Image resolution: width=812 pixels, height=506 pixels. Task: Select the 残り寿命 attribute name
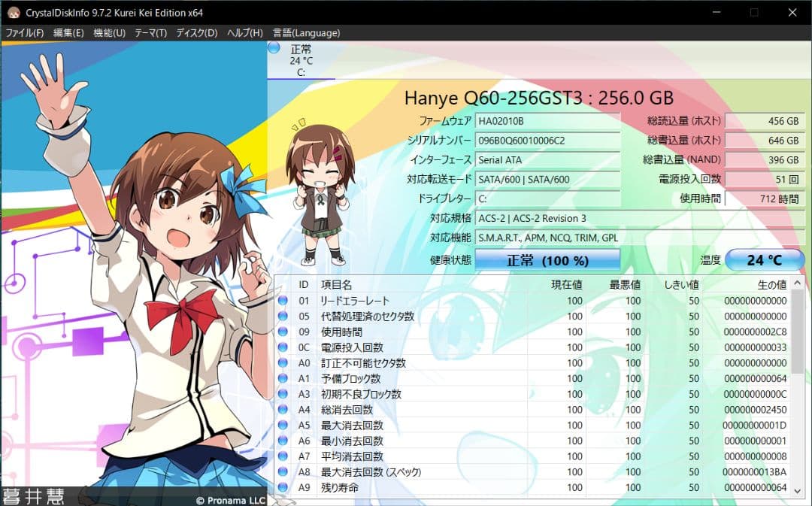pos(340,487)
